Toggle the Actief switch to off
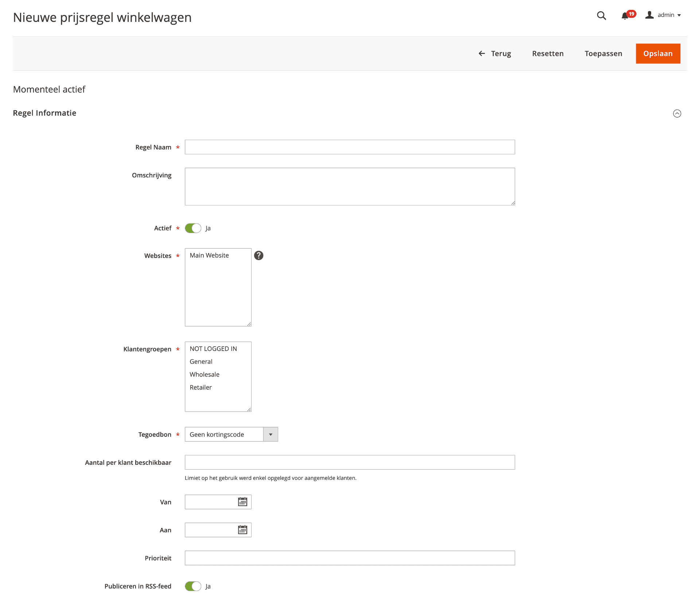The image size is (700, 598). [193, 228]
